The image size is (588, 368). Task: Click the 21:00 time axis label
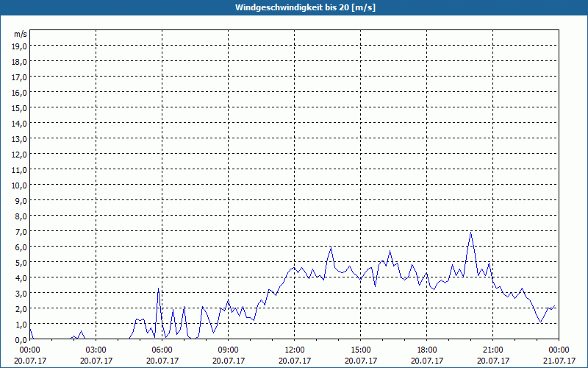[x=492, y=350]
